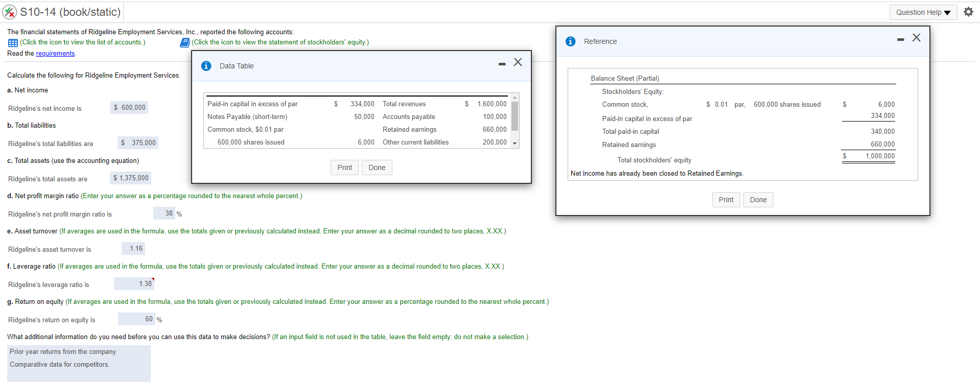Click the 1,000,000 total equity value
The image size is (980, 382).
pyautogui.click(x=880, y=156)
